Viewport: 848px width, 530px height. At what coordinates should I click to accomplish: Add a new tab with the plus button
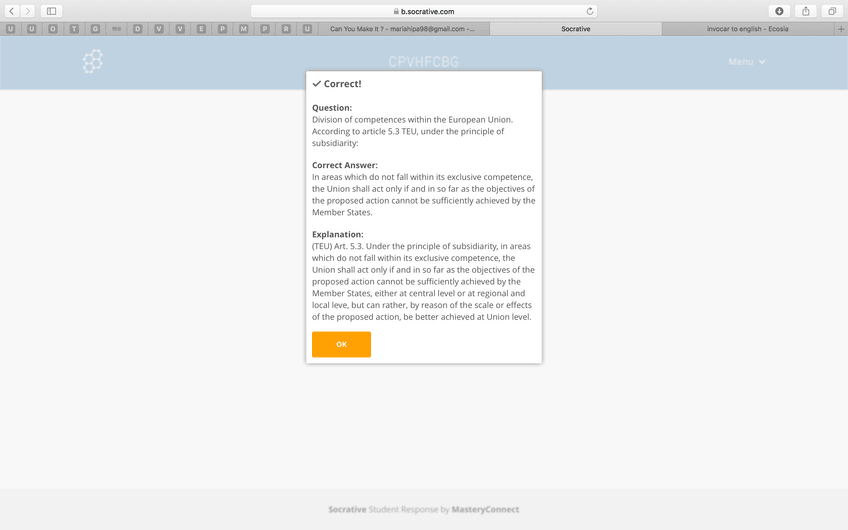(x=841, y=29)
